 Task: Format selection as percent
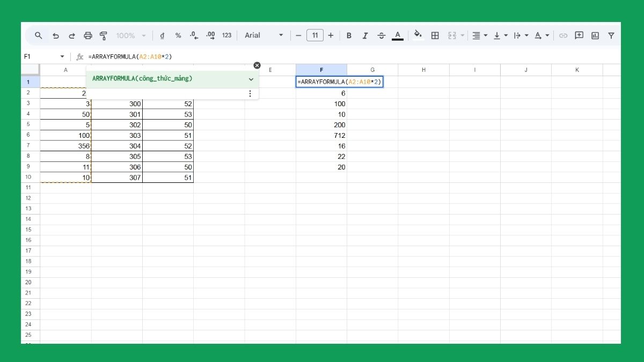[178, 35]
